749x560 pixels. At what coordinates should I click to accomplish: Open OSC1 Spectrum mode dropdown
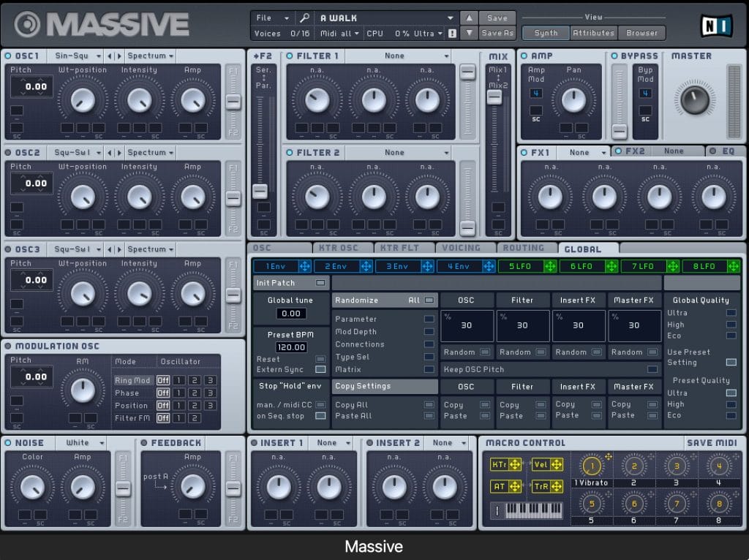pyautogui.click(x=150, y=56)
